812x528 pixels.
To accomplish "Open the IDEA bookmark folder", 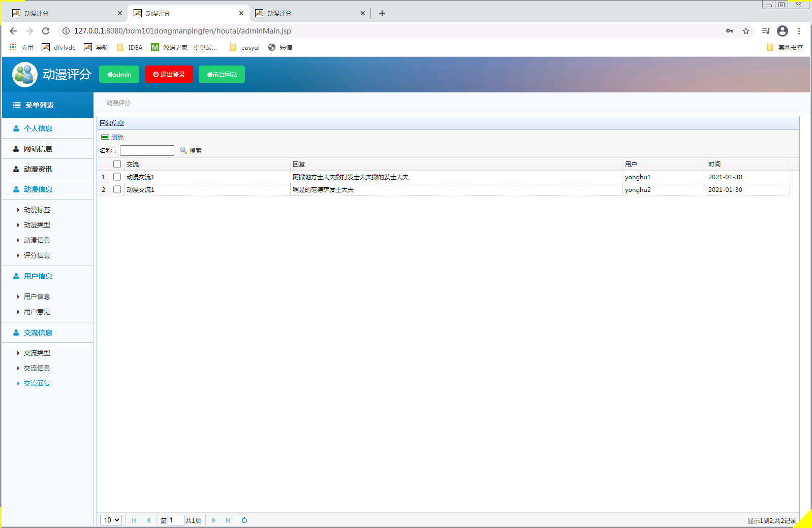I will [130, 47].
